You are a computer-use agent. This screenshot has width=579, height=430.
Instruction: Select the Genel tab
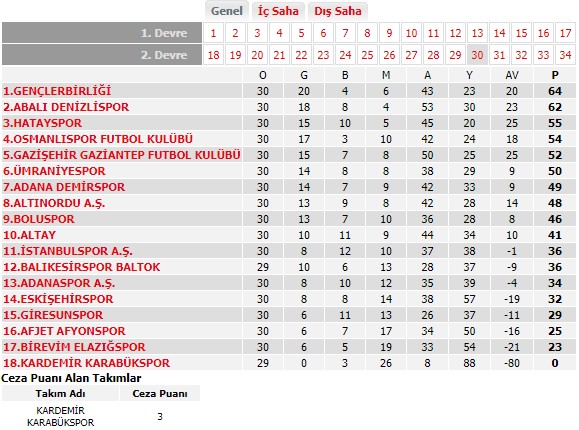coord(227,11)
